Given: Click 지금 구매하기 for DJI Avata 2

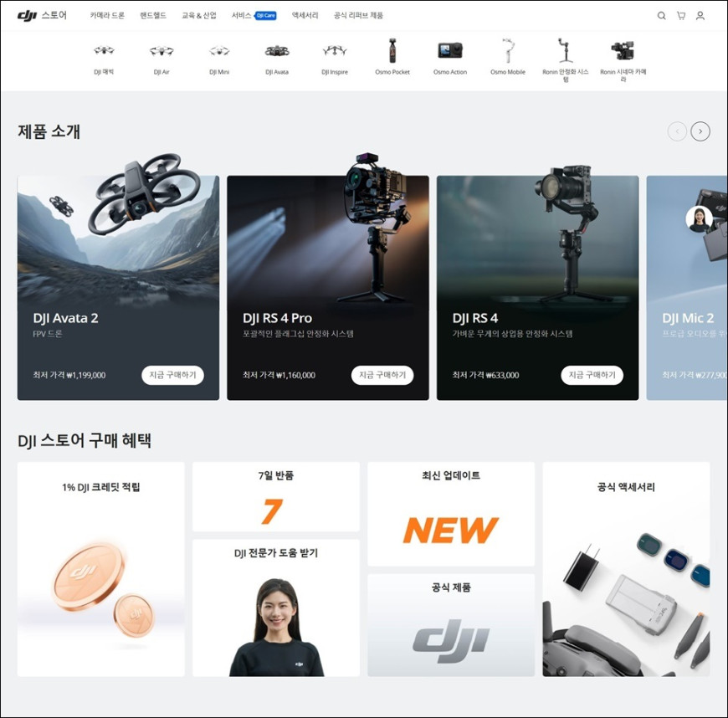Looking at the screenshot, I should 172,375.
